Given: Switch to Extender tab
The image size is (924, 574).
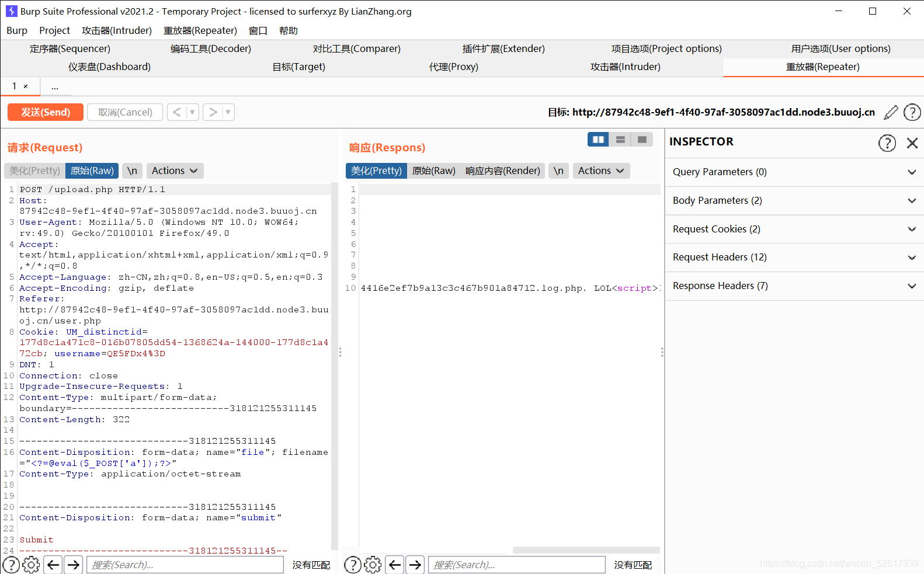Looking at the screenshot, I should [503, 49].
